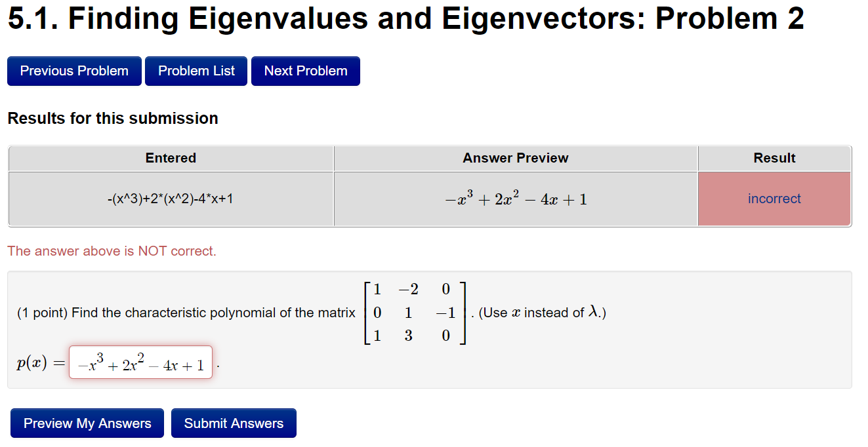The height and width of the screenshot is (447, 868).
Task: Click the Entered column header
Action: coord(171,158)
